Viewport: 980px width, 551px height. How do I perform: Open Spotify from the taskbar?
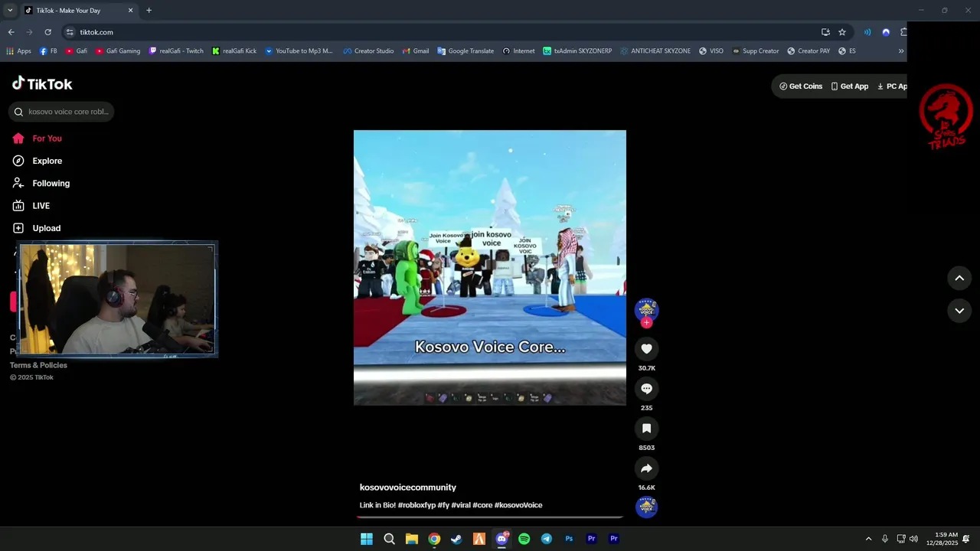(x=524, y=539)
